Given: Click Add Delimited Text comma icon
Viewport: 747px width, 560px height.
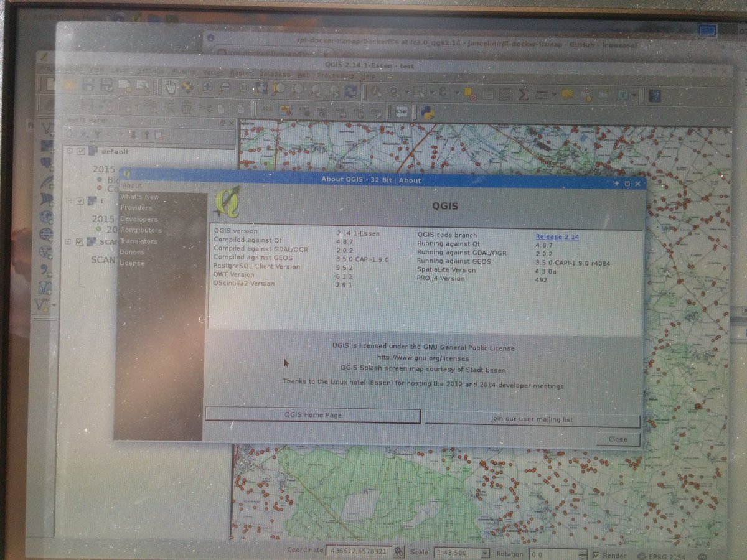Looking at the screenshot, I should pos(45,270).
